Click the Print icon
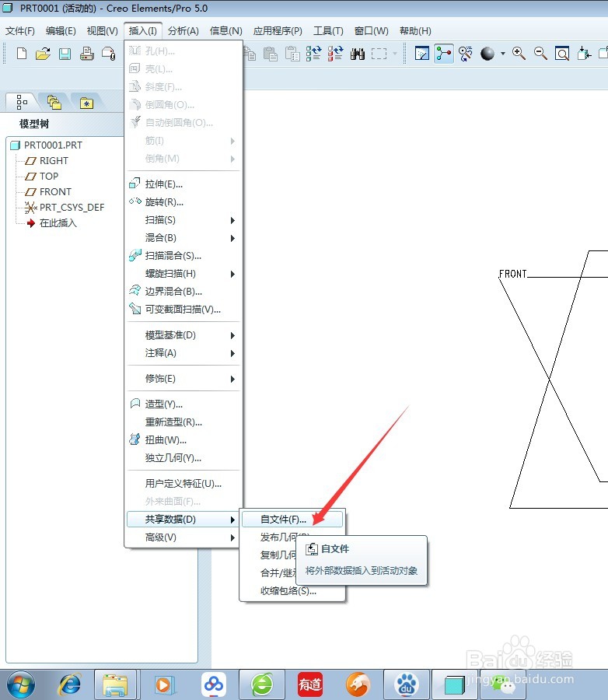Screen dimensions: 608x700 pyautogui.click(x=86, y=54)
